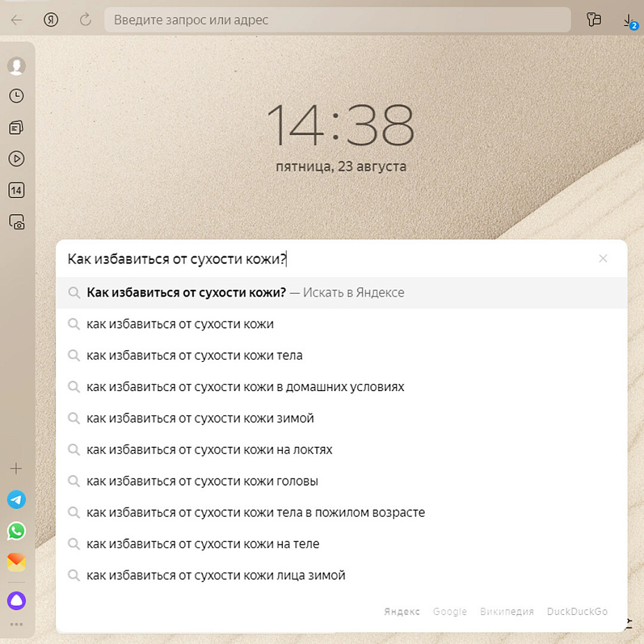Search using DuckDuckGo
The image size is (644, 644).
point(577,611)
